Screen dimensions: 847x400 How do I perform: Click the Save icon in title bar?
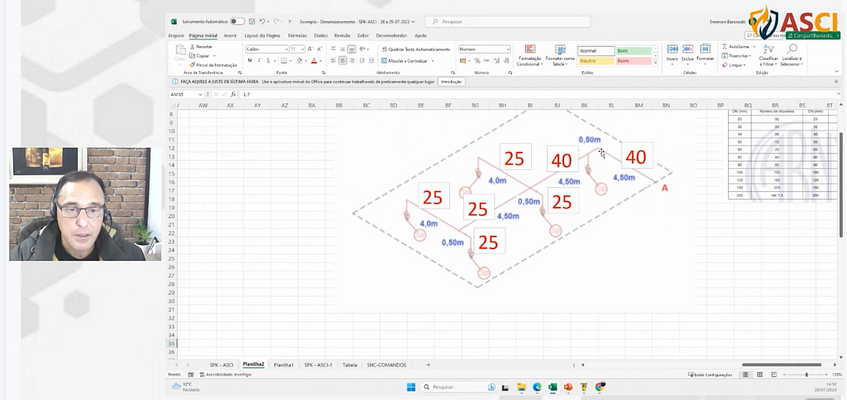[252, 22]
